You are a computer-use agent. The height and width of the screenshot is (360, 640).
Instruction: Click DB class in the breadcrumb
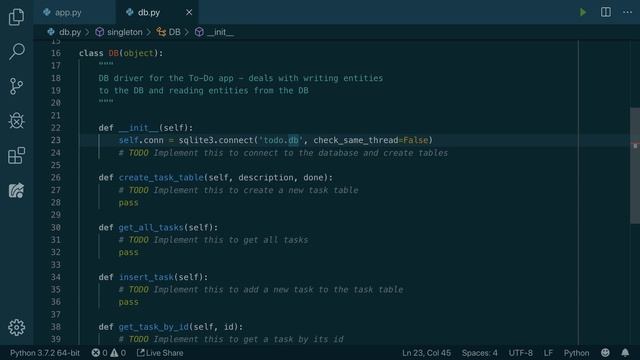(x=174, y=32)
